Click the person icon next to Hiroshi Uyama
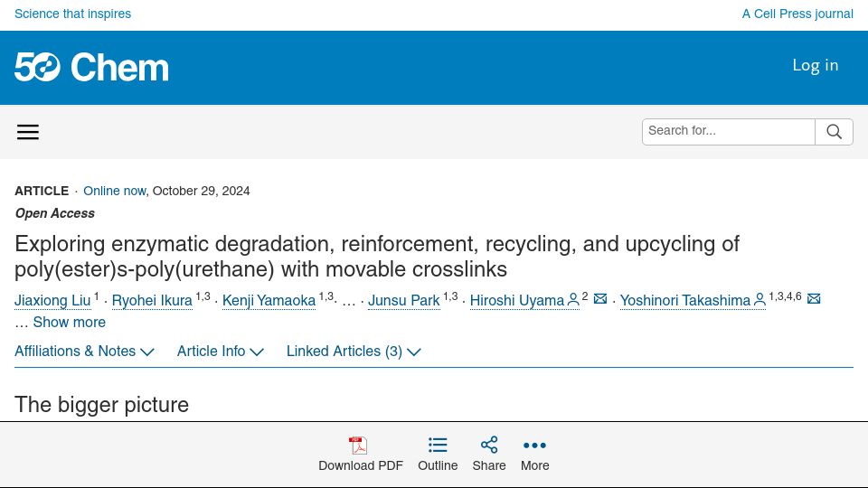This screenshot has height=488, width=868. click(573, 300)
